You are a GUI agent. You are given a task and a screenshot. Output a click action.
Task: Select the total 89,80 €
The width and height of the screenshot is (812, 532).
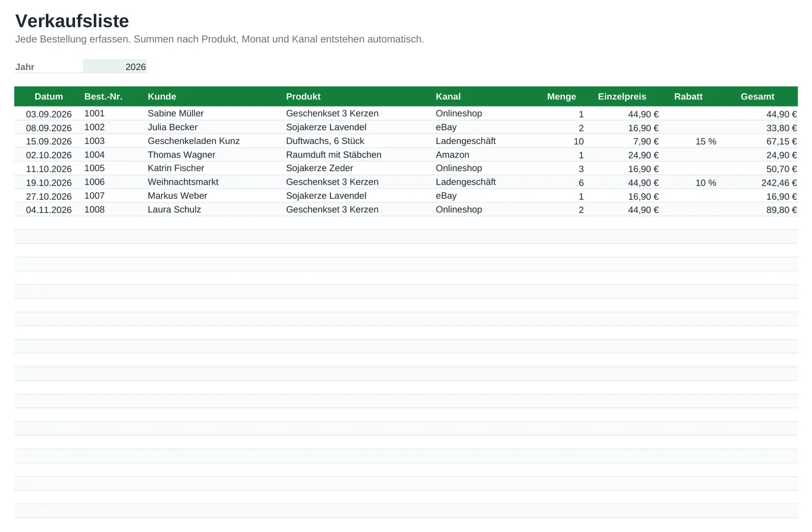coord(782,210)
